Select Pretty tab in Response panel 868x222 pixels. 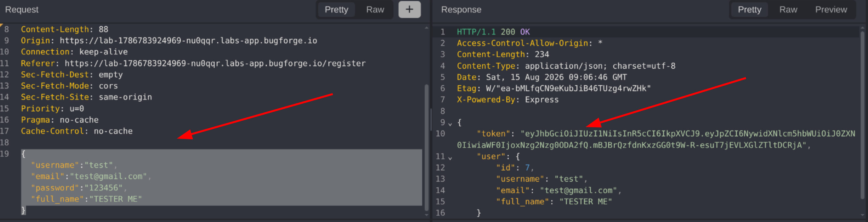(x=749, y=9)
